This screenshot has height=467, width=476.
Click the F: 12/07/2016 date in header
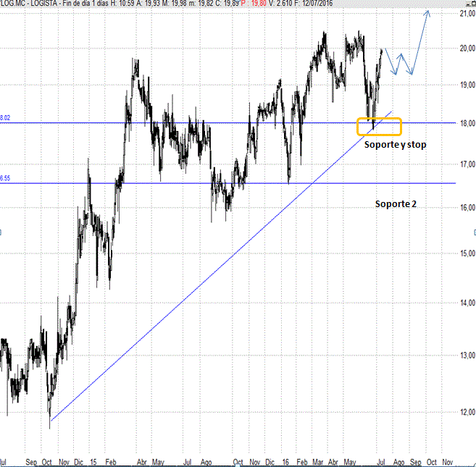pos(313,4)
